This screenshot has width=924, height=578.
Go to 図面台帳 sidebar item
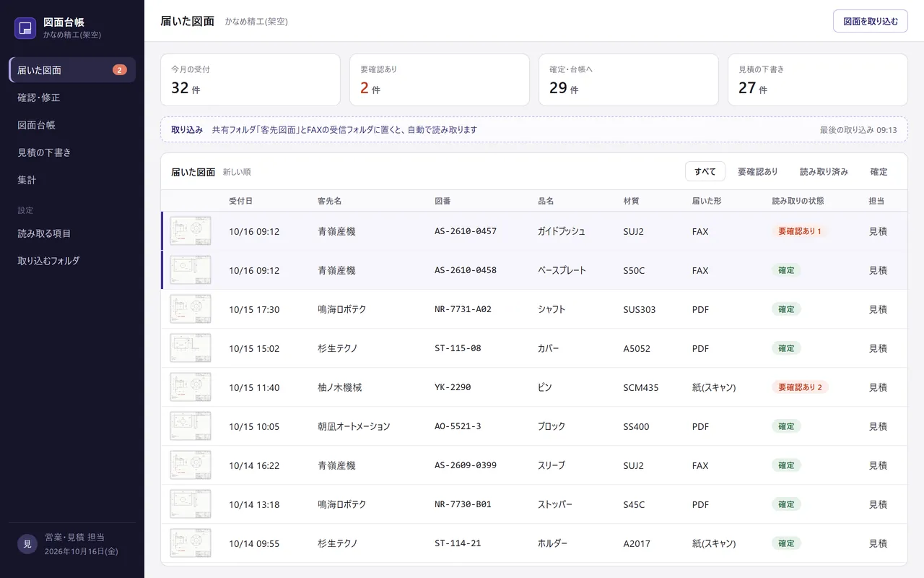tap(72, 125)
